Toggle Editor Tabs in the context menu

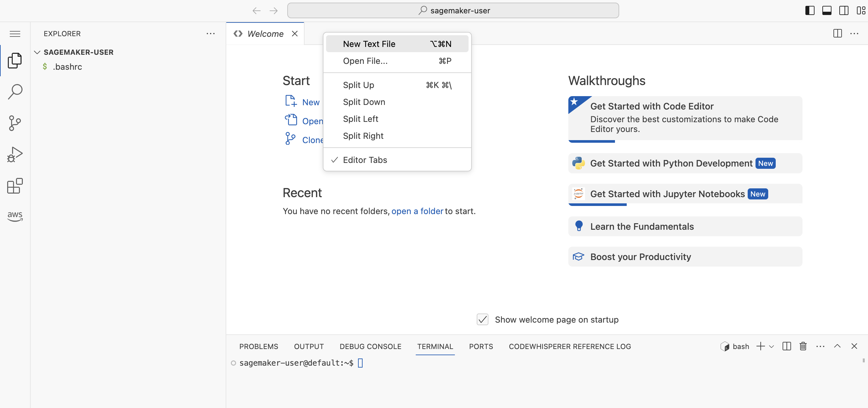365,160
